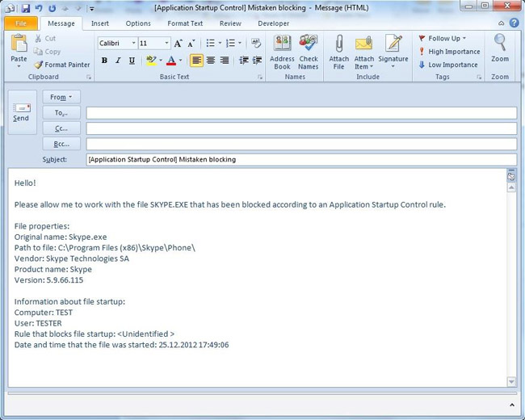
Task: Click the Cut scissors icon
Action: point(38,38)
